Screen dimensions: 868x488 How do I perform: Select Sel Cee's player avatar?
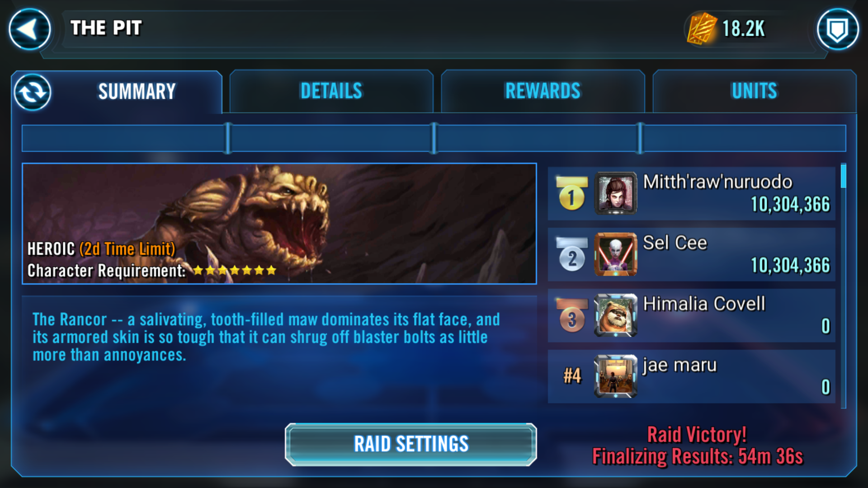coord(615,254)
